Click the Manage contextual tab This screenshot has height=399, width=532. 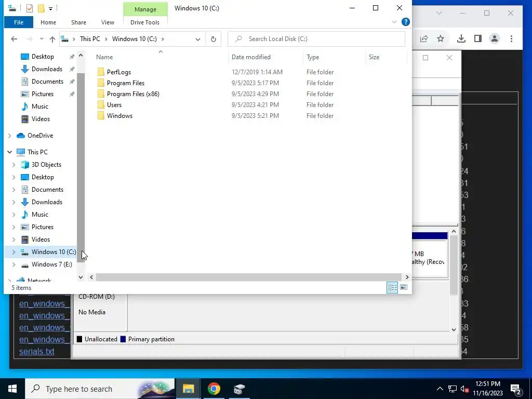[x=145, y=9]
